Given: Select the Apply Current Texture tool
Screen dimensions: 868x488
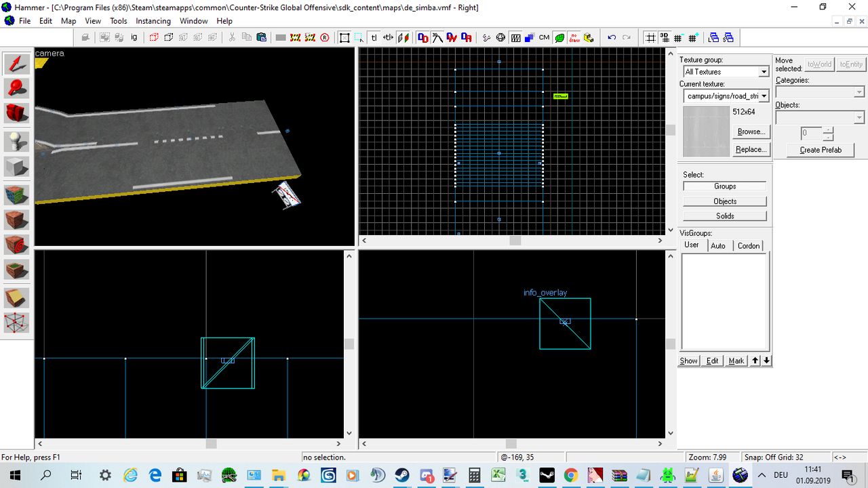Looking at the screenshot, I should click(x=17, y=220).
